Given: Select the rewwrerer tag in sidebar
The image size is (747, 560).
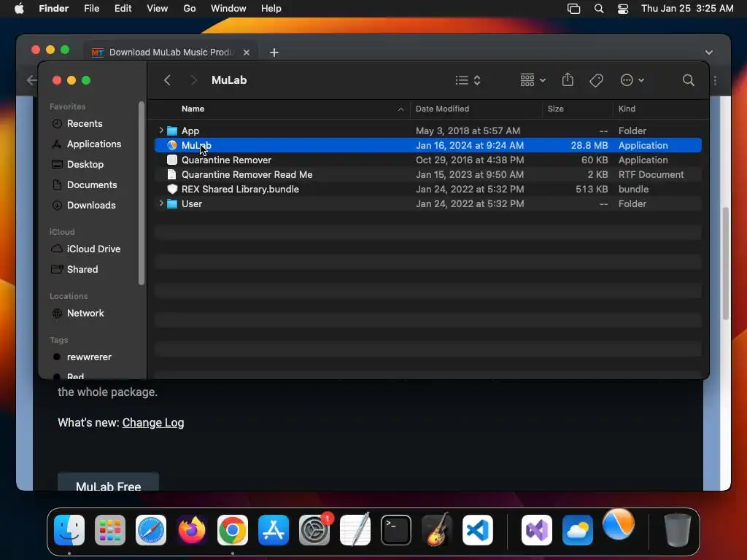Looking at the screenshot, I should pyautogui.click(x=82, y=357).
